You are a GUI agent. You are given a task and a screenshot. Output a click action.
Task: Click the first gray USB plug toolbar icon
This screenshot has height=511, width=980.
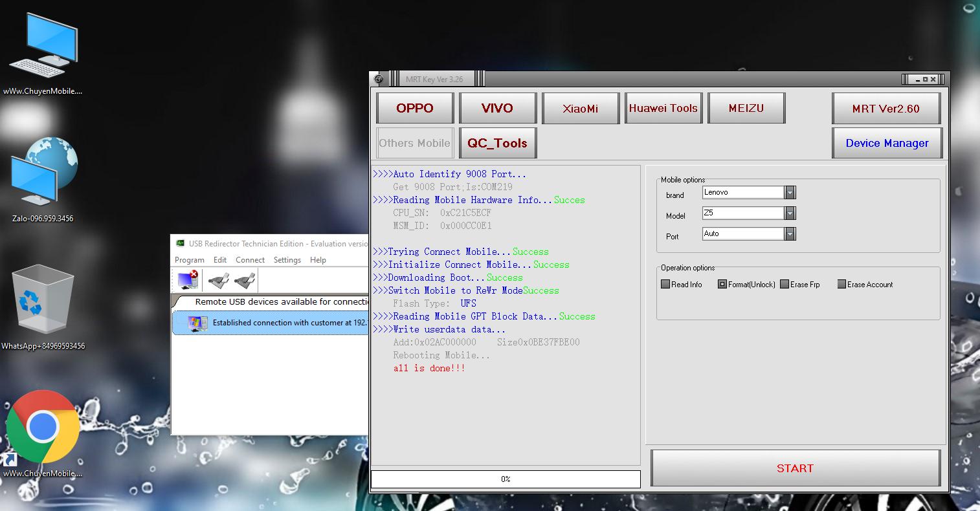pyautogui.click(x=219, y=281)
